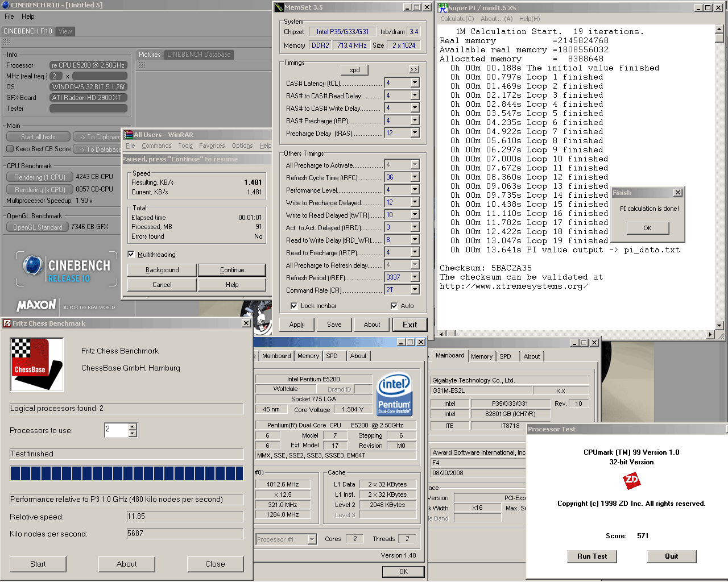Image resolution: width=728 pixels, height=582 pixels.
Task: Click Rendering (x CPU) in CINEBENCH
Action: point(40,190)
